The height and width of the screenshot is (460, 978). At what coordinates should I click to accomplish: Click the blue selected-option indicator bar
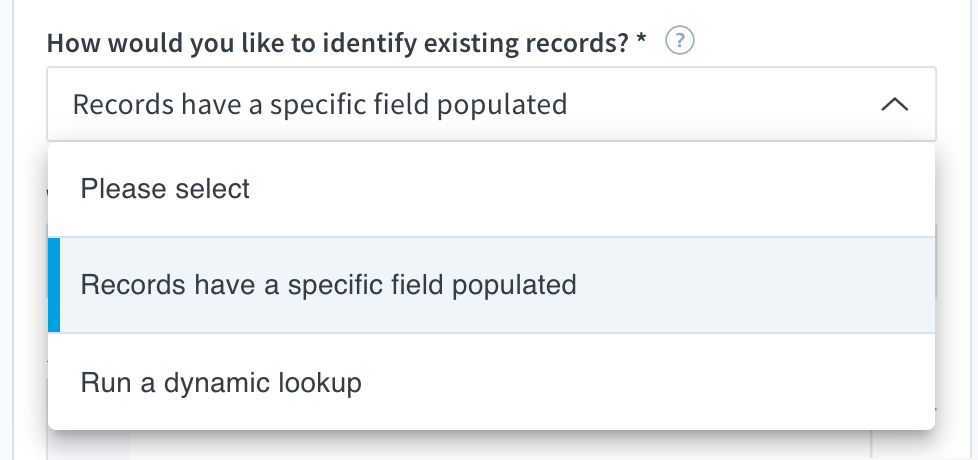[54, 285]
